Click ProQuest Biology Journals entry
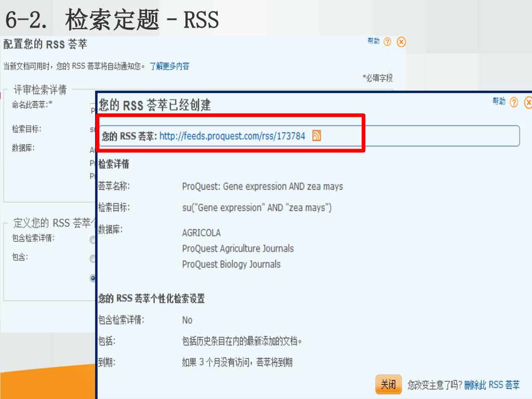 pyautogui.click(x=231, y=264)
